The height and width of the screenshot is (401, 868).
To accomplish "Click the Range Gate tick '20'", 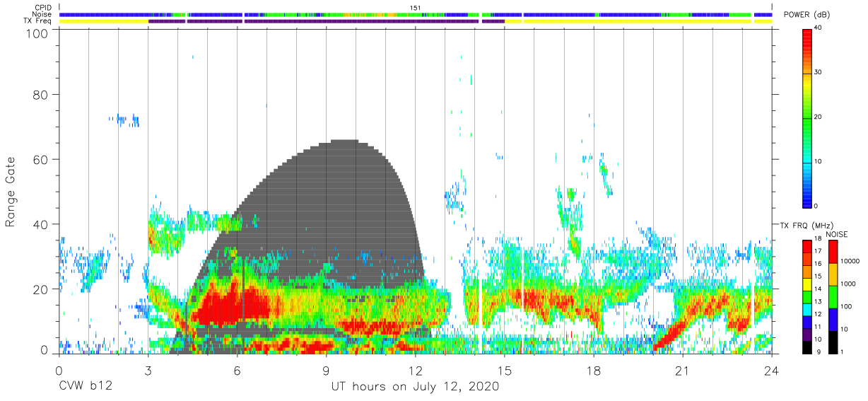I will (41, 289).
